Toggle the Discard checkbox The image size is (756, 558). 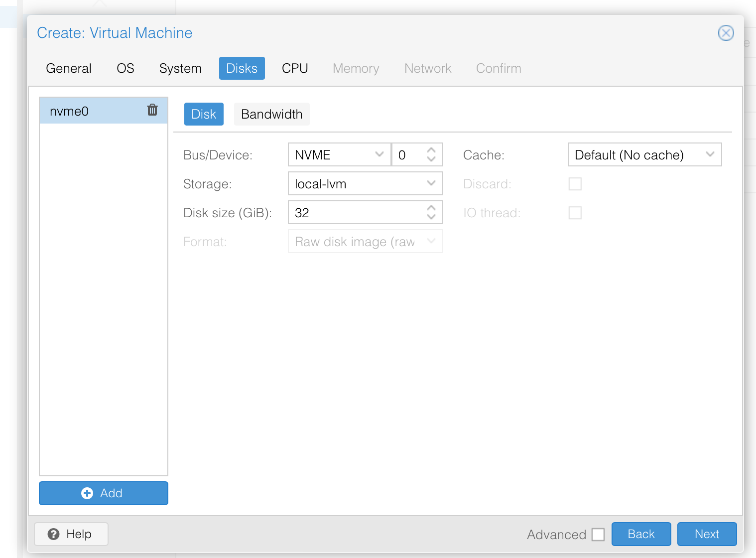pos(575,184)
